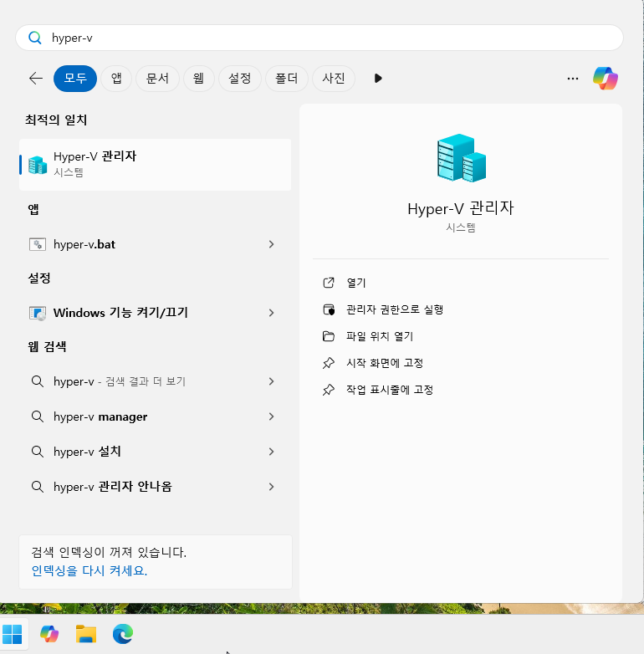Switch to the 앱 filter tab
This screenshot has height=654, width=644.
(116, 78)
